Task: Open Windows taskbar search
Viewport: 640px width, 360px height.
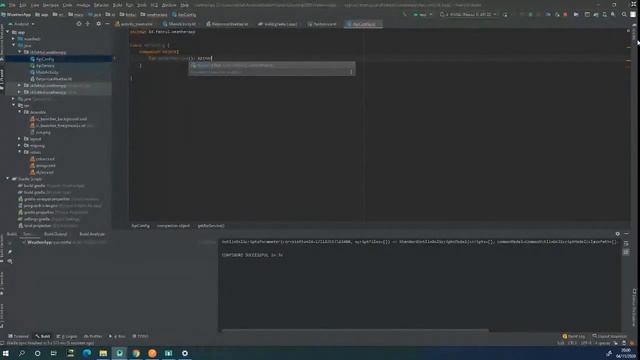Action: (x=22, y=353)
